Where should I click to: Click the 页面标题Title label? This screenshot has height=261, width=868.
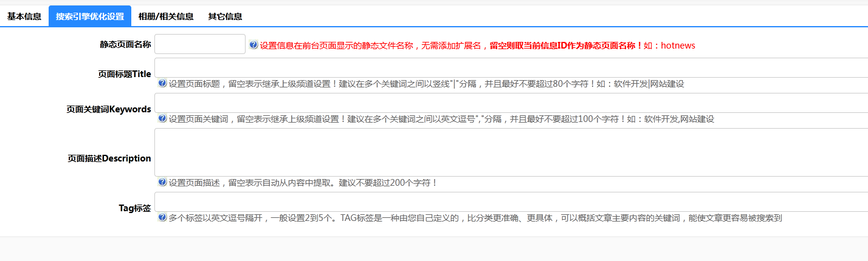coord(125,74)
